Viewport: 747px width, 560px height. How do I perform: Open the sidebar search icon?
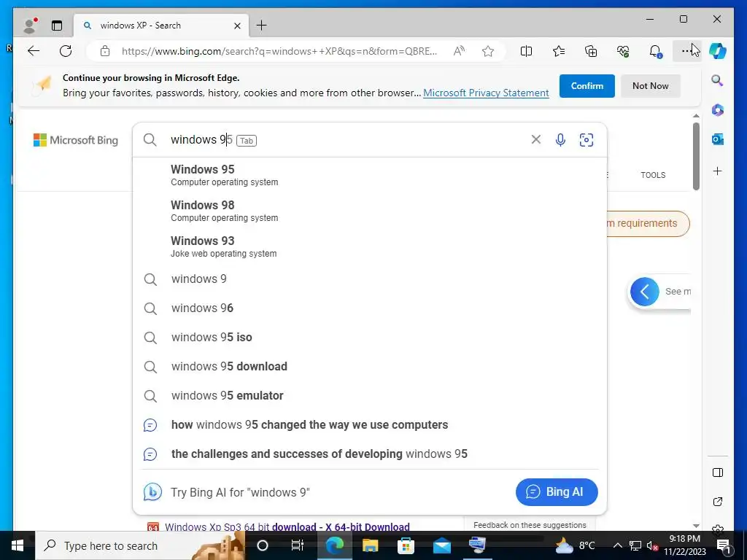pyautogui.click(x=718, y=80)
